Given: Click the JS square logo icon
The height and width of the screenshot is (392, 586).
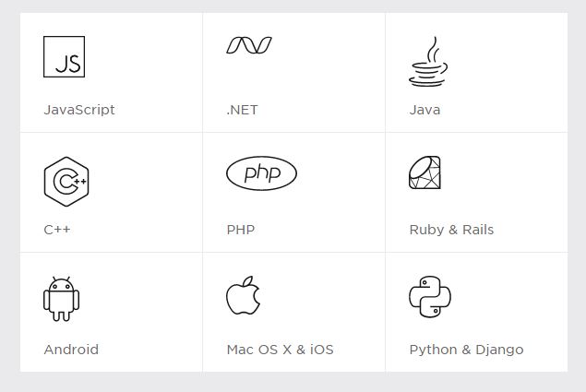Looking at the screenshot, I should tap(64, 57).
